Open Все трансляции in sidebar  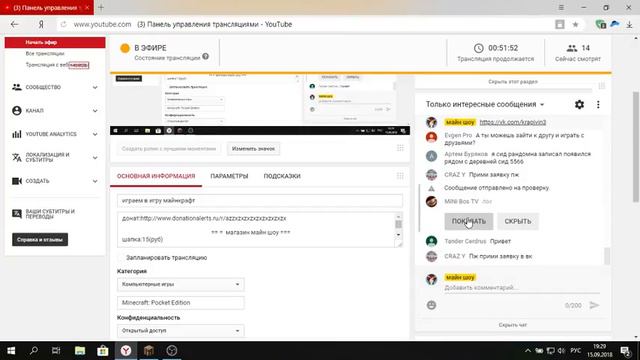click(x=45, y=53)
